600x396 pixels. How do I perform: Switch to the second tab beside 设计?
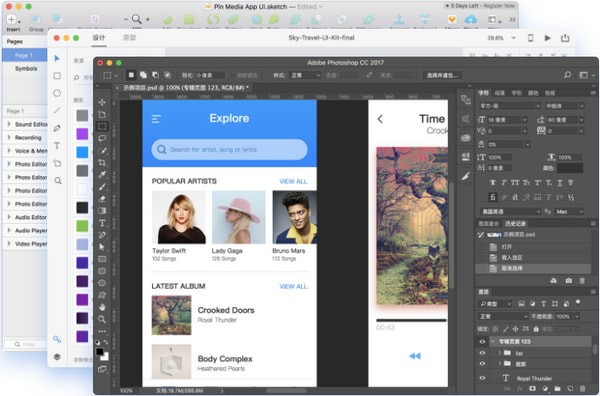129,37
